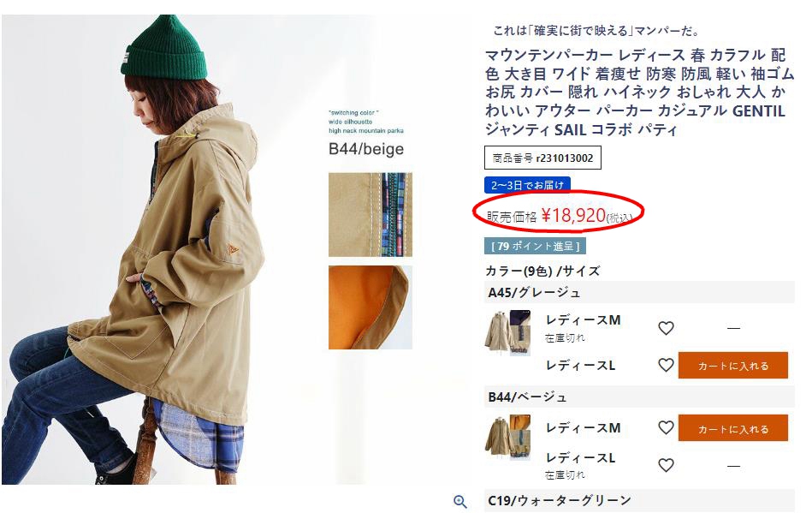Click the ¥18,920 sale price
This screenshot has width=812, height=513.
click(x=573, y=215)
